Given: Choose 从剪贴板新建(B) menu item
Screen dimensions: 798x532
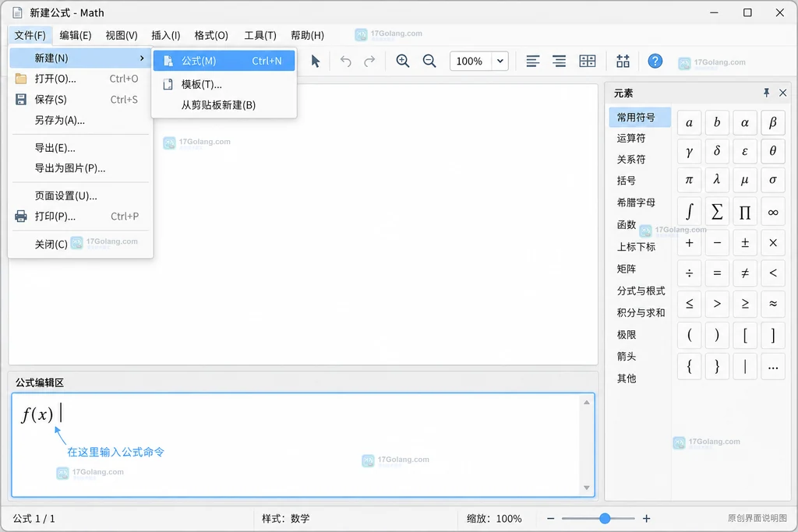Looking at the screenshot, I should (x=224, y=105).
